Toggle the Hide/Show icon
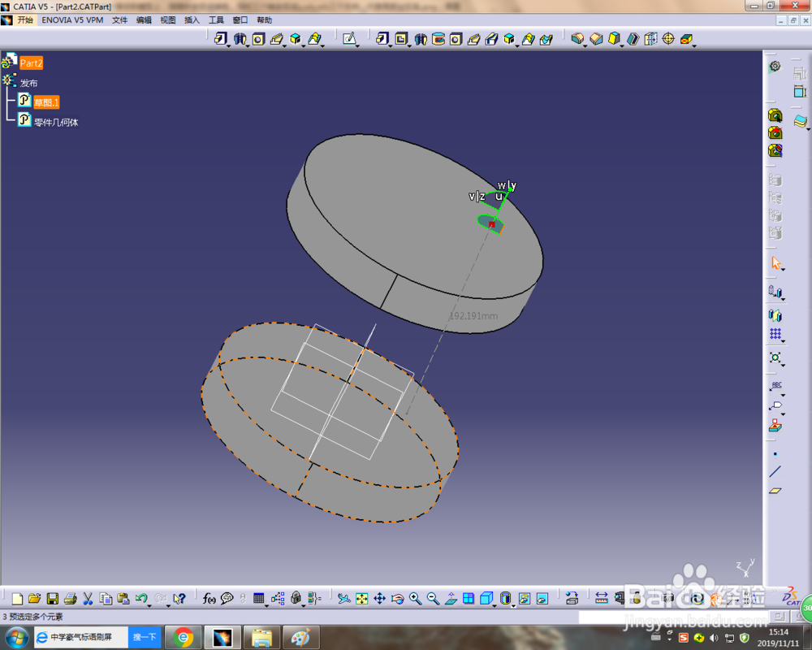Screen dimensions: 812x650 pos(524,599)
